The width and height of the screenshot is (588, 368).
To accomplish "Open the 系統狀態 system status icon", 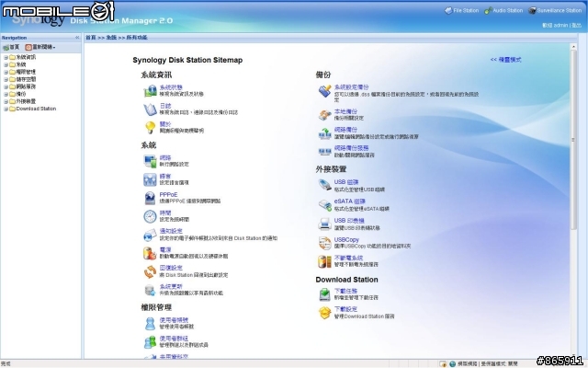I will pos(151,90).
